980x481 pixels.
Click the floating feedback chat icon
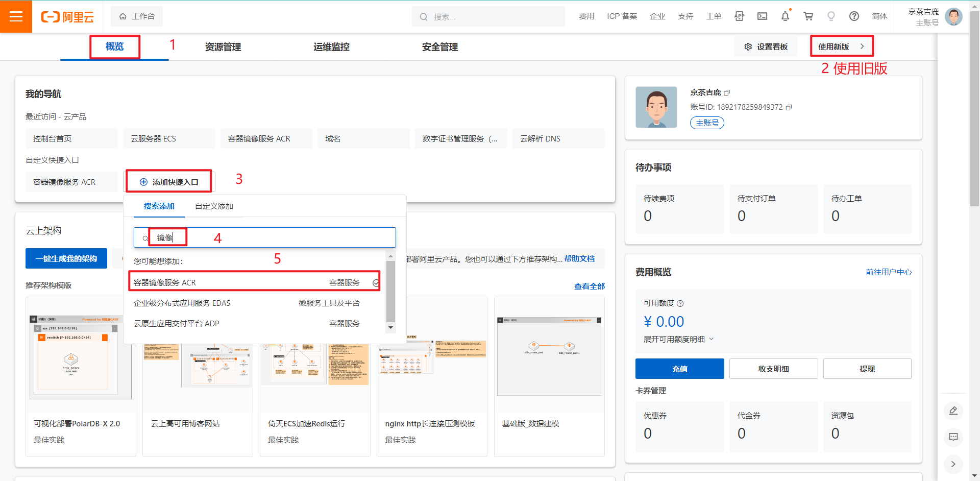coord(953,437)
